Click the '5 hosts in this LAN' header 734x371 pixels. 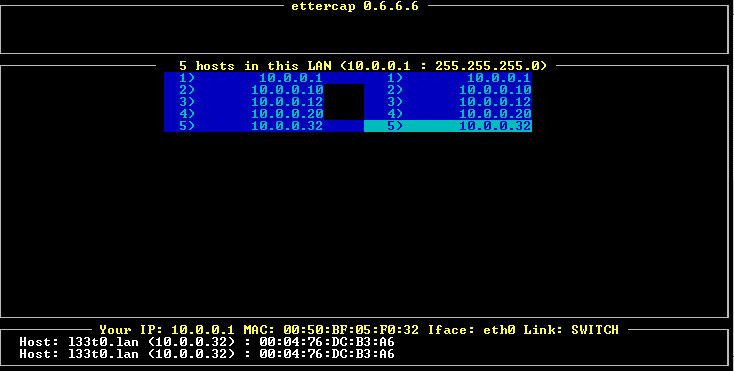point(256,66)
